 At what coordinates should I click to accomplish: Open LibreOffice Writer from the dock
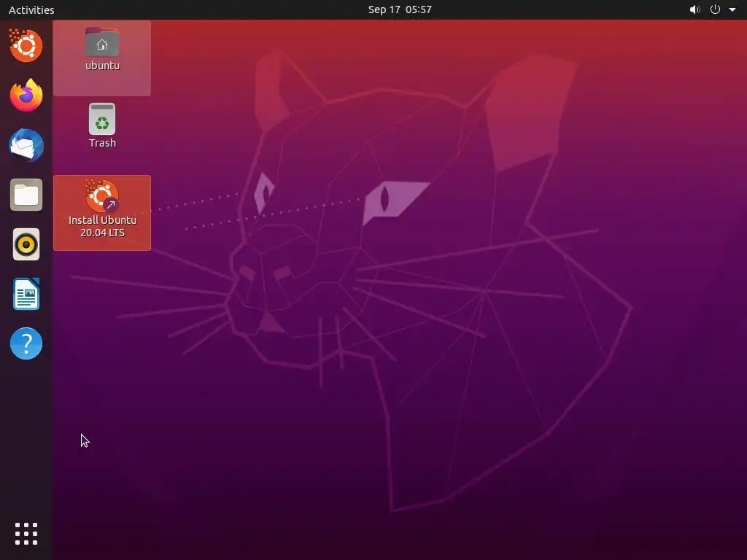click(x=26, y=294)
